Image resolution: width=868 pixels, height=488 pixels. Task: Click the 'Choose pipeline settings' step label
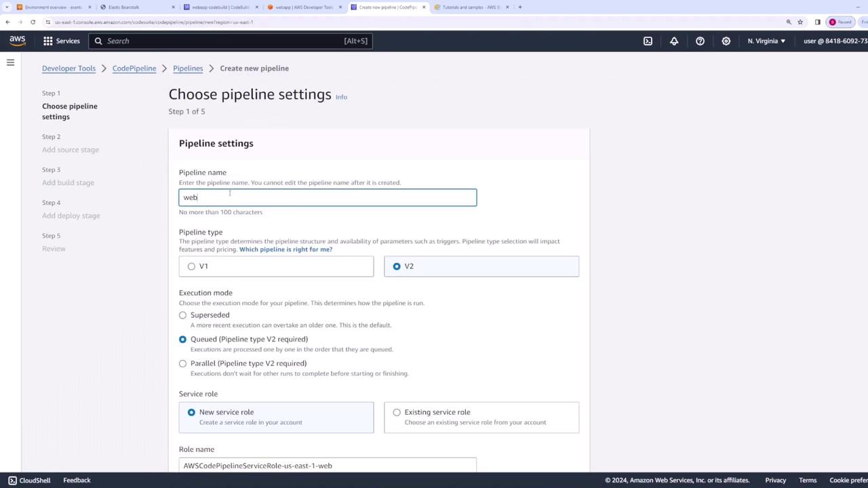pyautogui.click(x=70, y=111)
